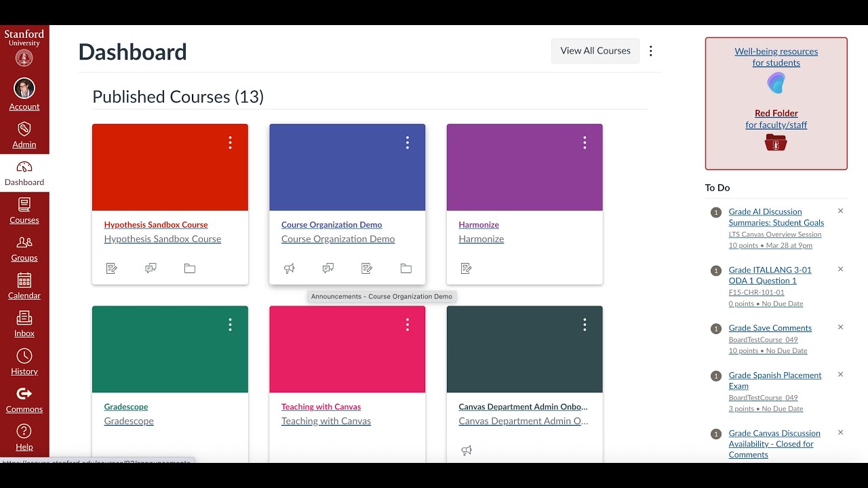Screen dimensions: 868x488
Task: Open the Account menu in sidebar
Action: tap(24, 96)
